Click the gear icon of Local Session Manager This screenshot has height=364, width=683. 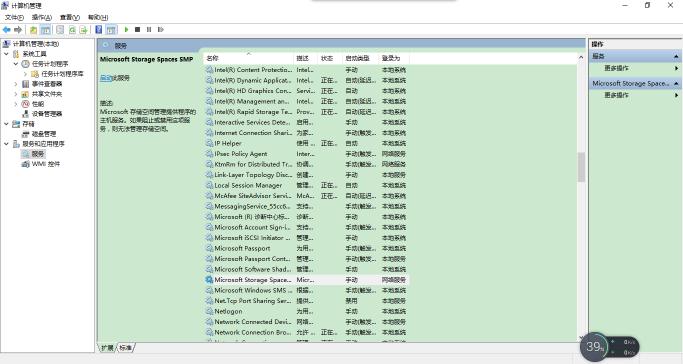209,185
